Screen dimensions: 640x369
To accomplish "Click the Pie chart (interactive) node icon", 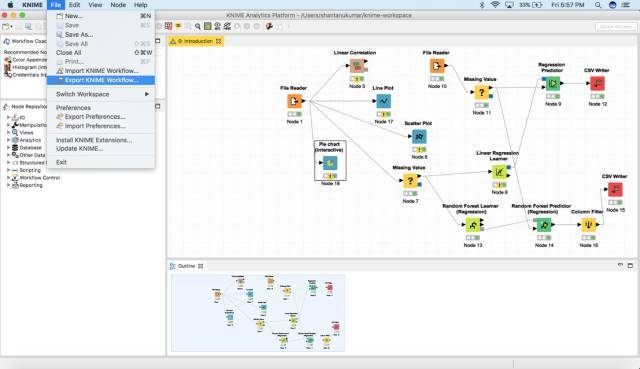I will 330,163.
